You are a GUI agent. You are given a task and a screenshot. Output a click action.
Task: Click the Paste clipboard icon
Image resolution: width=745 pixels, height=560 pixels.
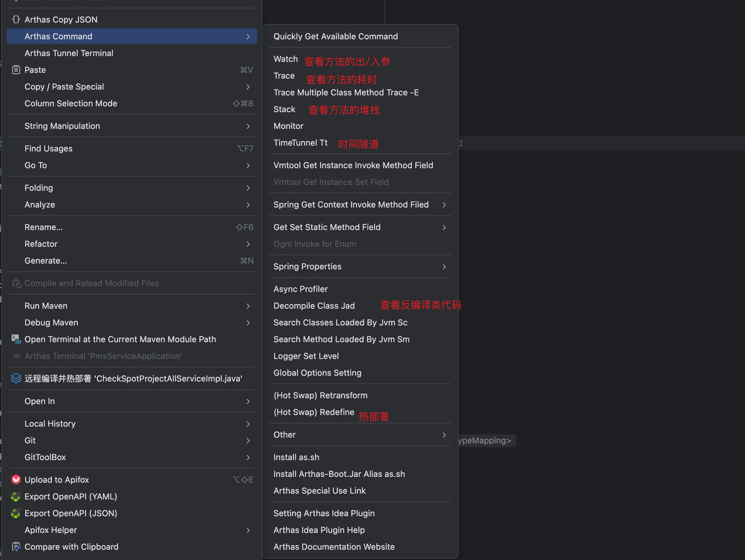coord(16,70)
